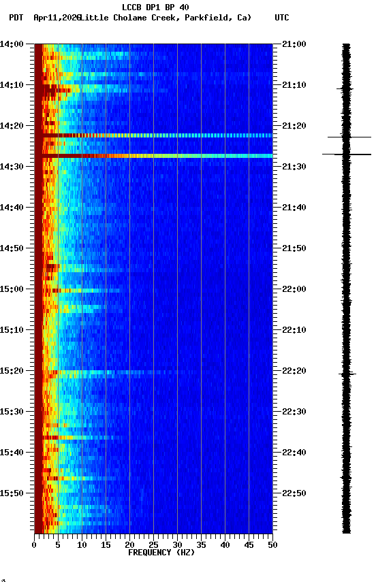376x588 pixels.
Task: Click the 14:40 PDT time label
Action: click(x=12, y=208)
